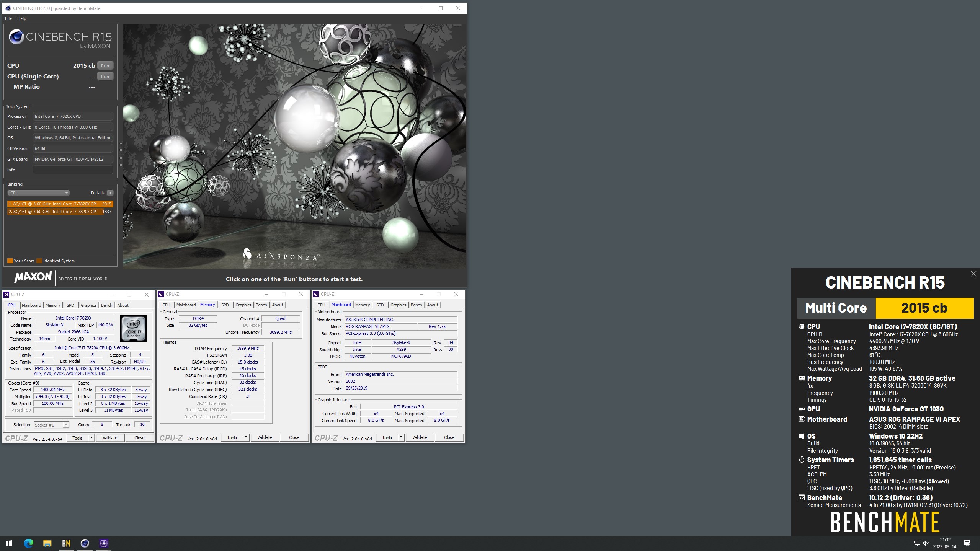Open SPD tab in first CPU-Z window

click(x=70, y=305)
